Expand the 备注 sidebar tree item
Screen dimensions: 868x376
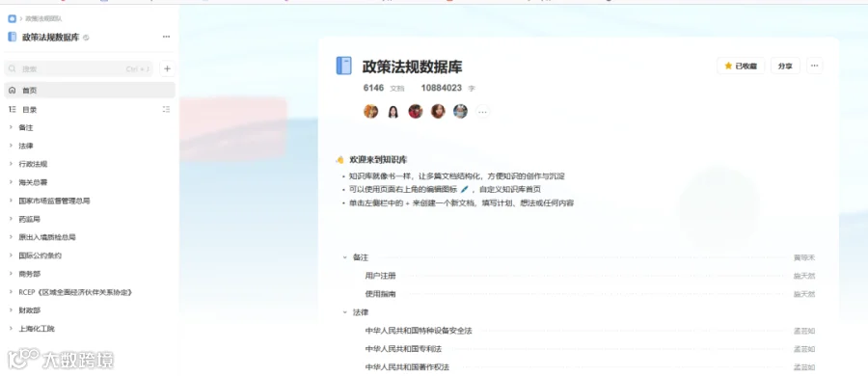coord(11,127)
